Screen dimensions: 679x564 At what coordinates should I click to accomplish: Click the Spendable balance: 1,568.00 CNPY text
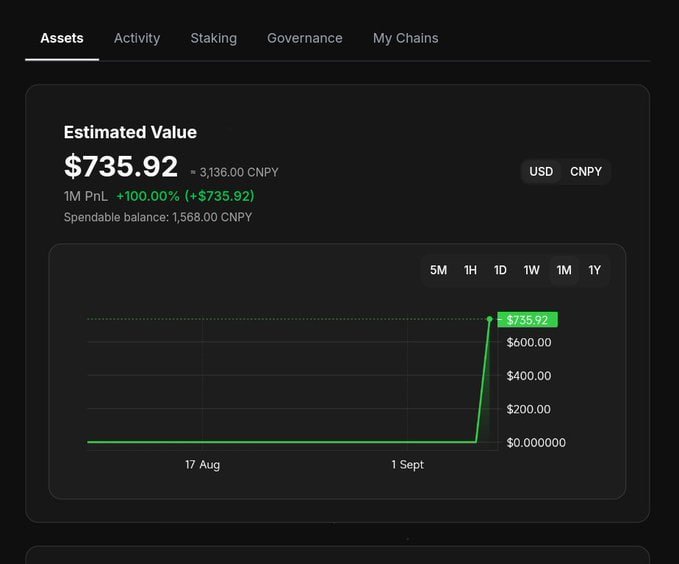click(x=158, y=217)
